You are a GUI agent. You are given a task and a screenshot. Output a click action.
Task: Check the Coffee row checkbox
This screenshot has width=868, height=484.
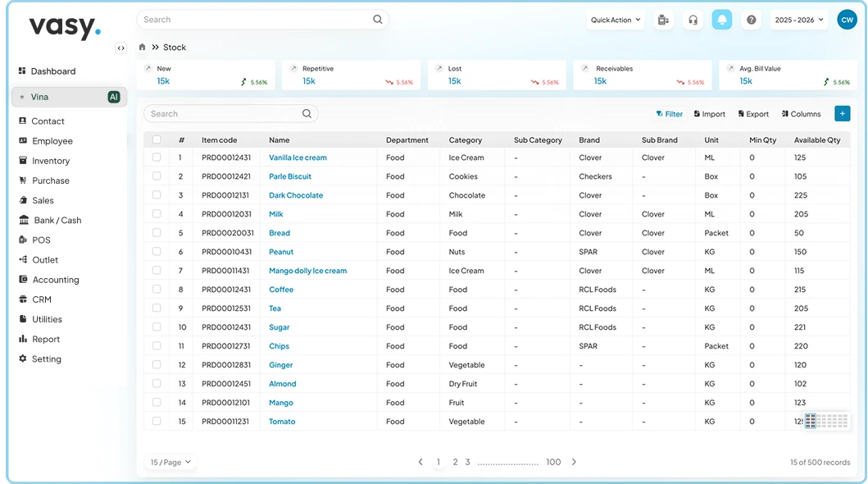click(x=157, y=289)
